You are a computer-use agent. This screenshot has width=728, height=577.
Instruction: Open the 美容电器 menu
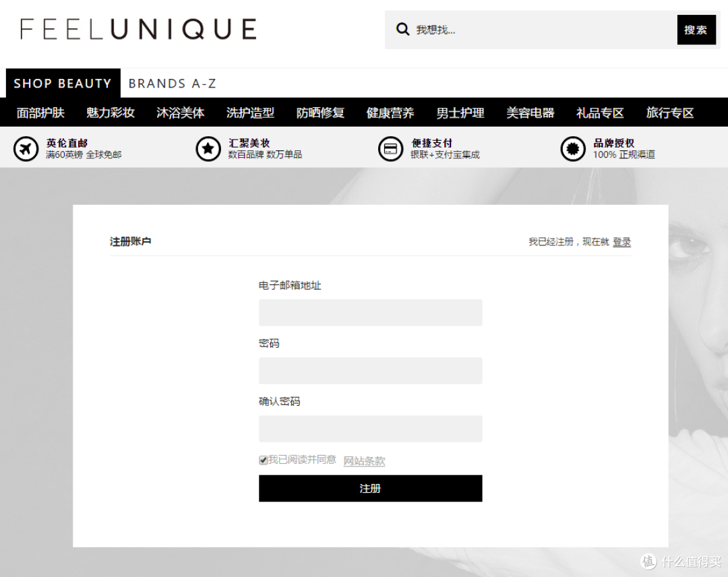(x=530, y=113)
